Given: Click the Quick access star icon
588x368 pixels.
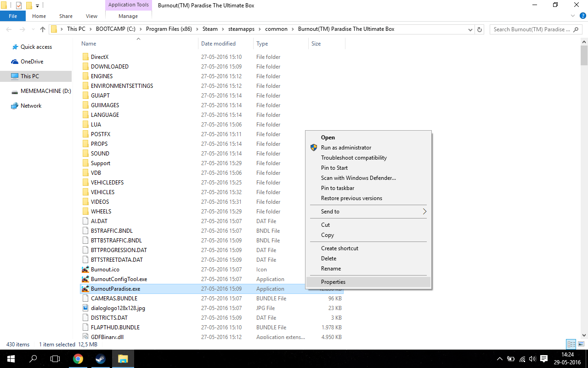Looking at the screenshot, I should 14,47.
